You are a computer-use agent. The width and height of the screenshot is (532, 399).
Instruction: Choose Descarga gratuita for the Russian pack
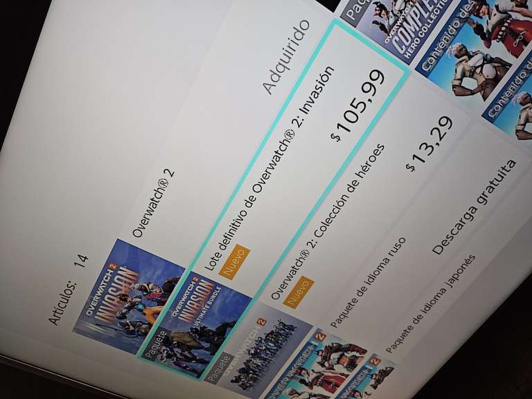pos(475,207)
